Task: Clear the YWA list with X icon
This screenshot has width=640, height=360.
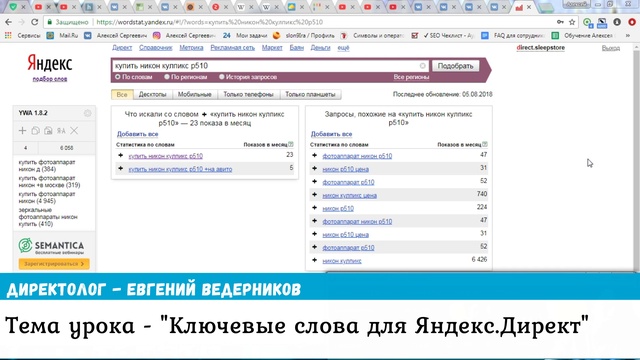Action: click(x=74, y=131)
